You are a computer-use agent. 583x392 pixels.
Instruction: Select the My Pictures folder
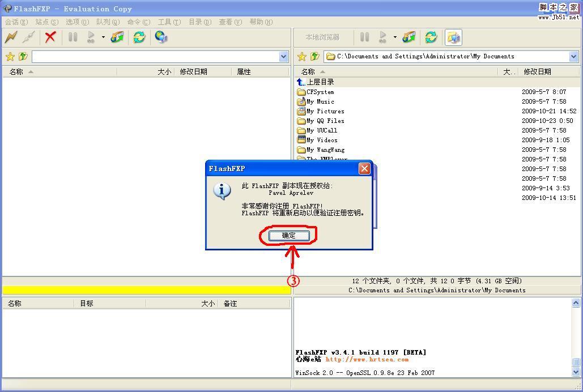coord(325,112)
